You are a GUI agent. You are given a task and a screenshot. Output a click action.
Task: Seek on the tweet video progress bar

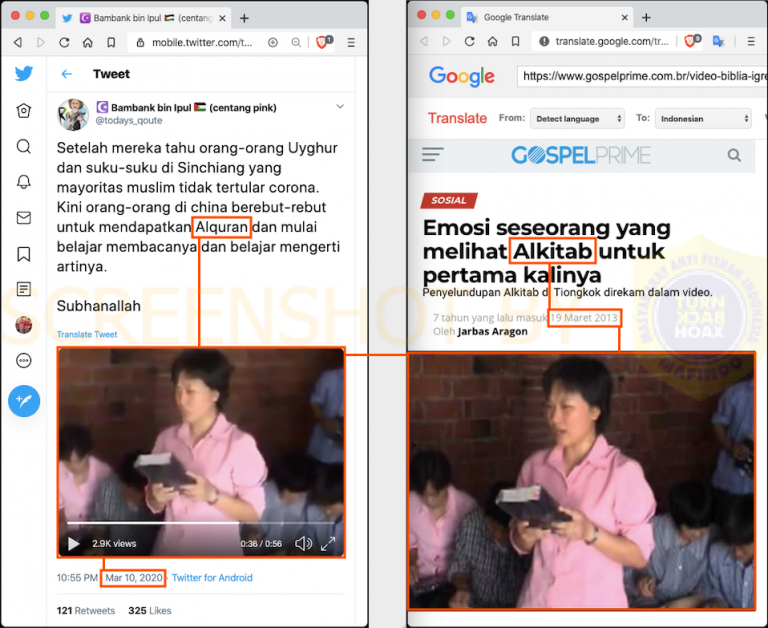point(200,523)
